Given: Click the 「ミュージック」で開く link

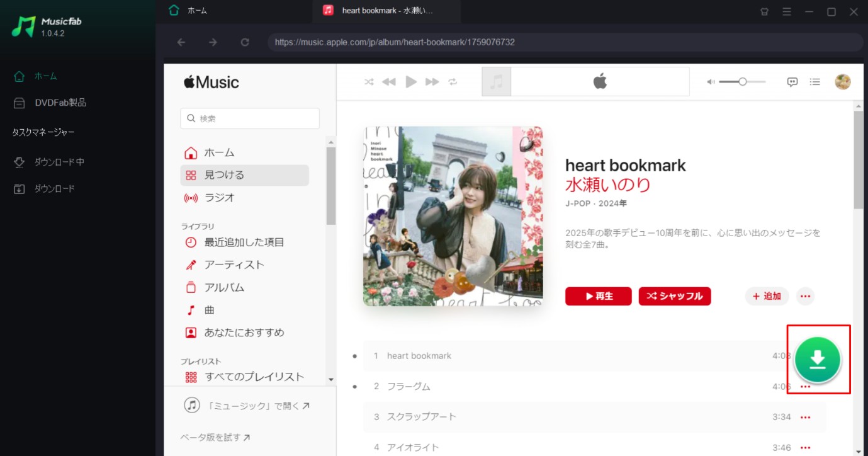Looking at the screenshot, I should pyautogui.click(x=247, y=406).
